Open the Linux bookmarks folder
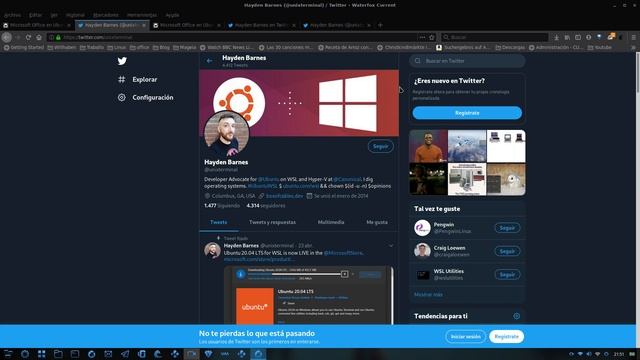 (x=116, y=47)
